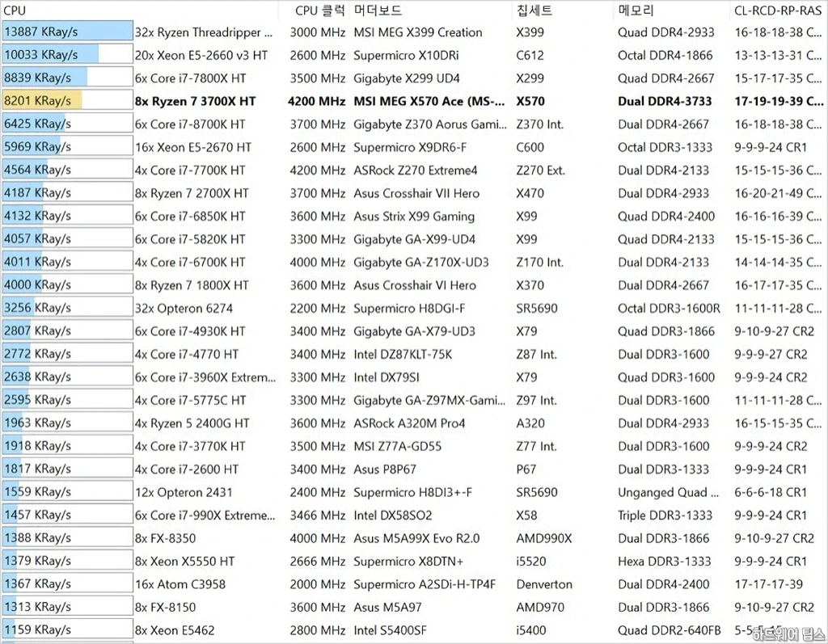
Task: Select the 16x Atom C3958 entry
Action: pos(180,584)
